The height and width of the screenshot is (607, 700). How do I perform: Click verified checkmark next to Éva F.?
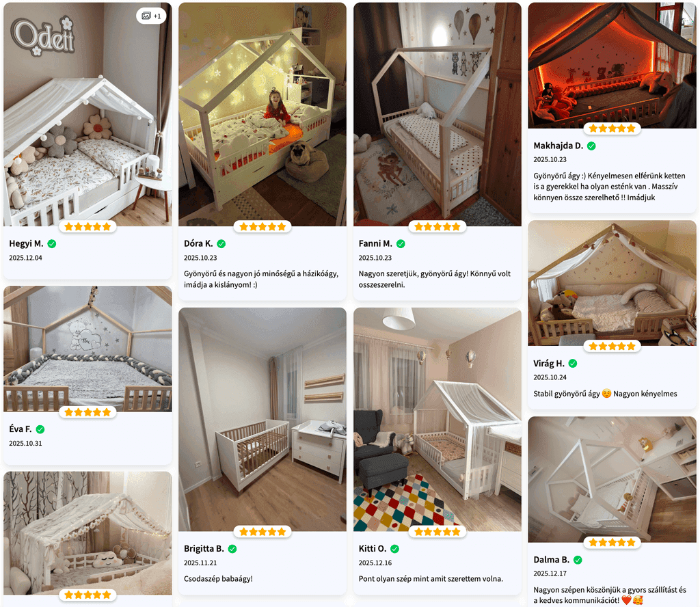tap(40, 429)
